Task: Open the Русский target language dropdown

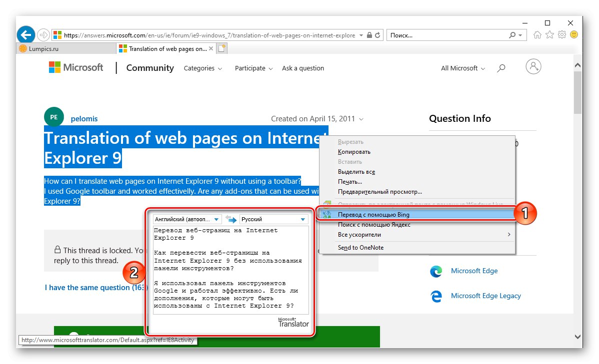Action: 273,218
